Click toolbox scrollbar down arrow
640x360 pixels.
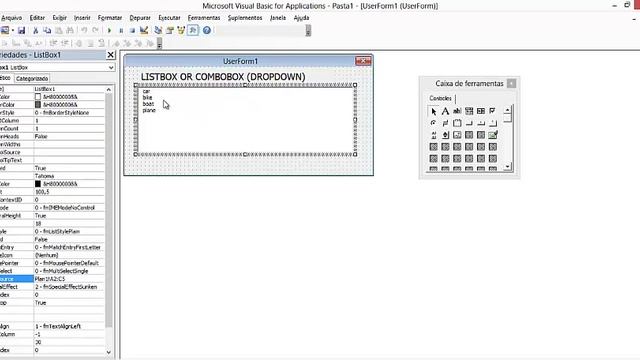click(x=507, y=167)
